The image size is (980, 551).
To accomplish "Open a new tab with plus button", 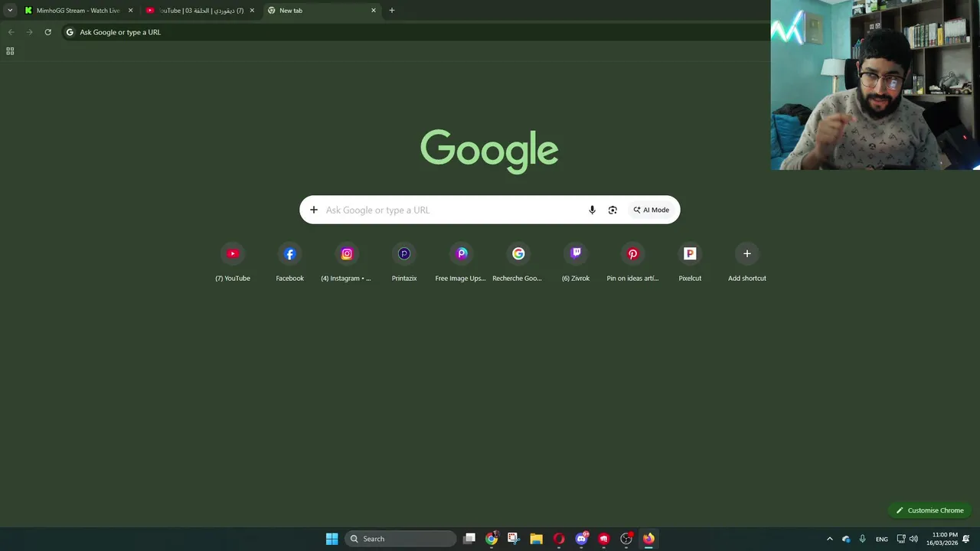I will coord(392,11).
